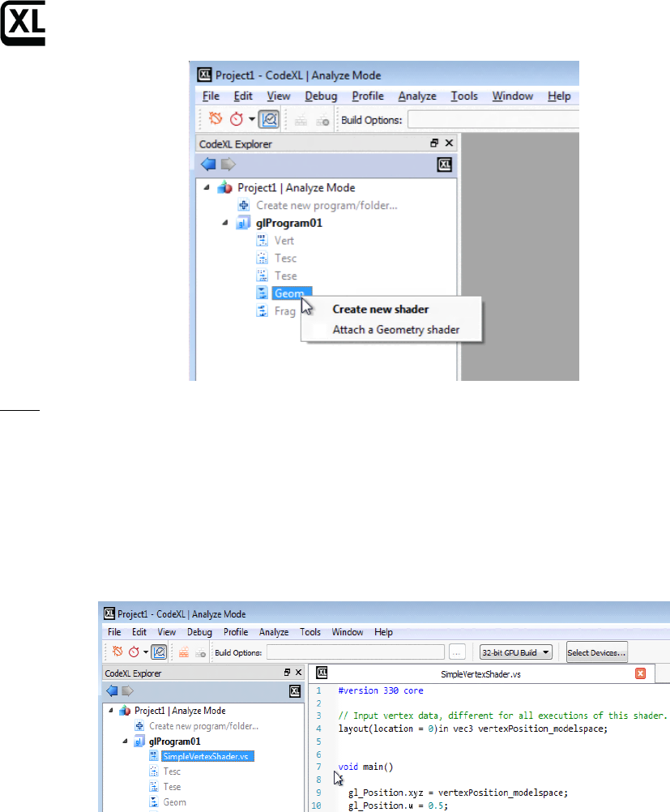
Task: Click Build Options field in upper window
Action: pos(493,120)
